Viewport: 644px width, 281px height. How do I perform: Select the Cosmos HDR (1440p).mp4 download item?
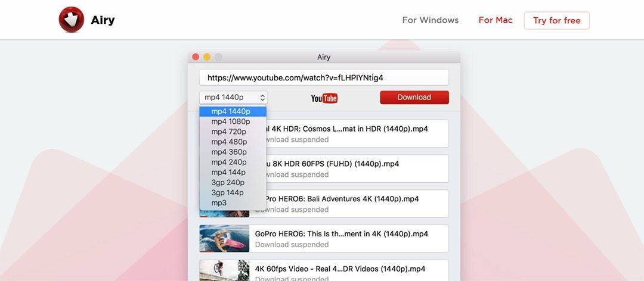point(324,133)
